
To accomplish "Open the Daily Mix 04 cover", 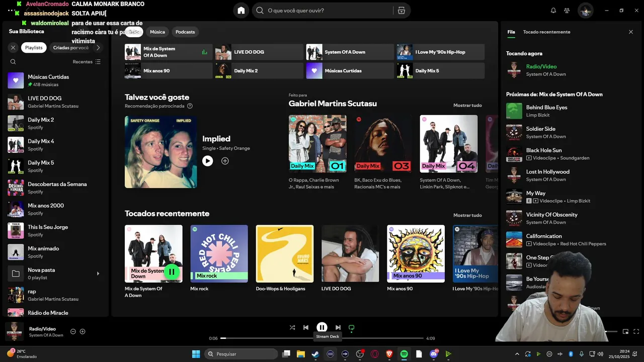I will [449, 144].
